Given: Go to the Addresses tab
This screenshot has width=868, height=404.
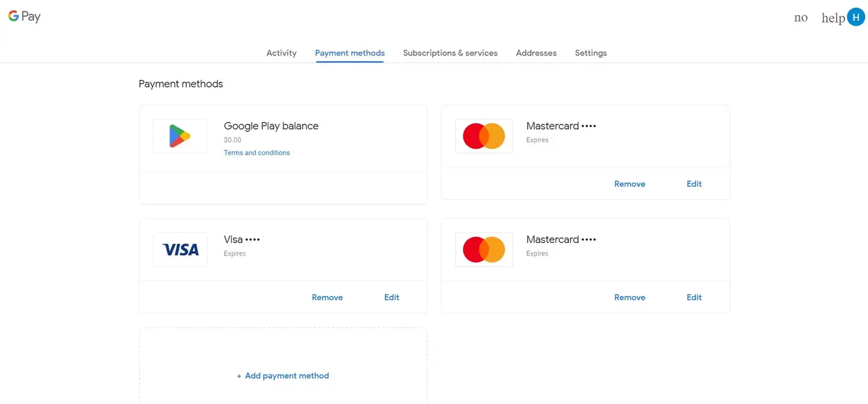Looking at the screenshot, I should point(536,53).
